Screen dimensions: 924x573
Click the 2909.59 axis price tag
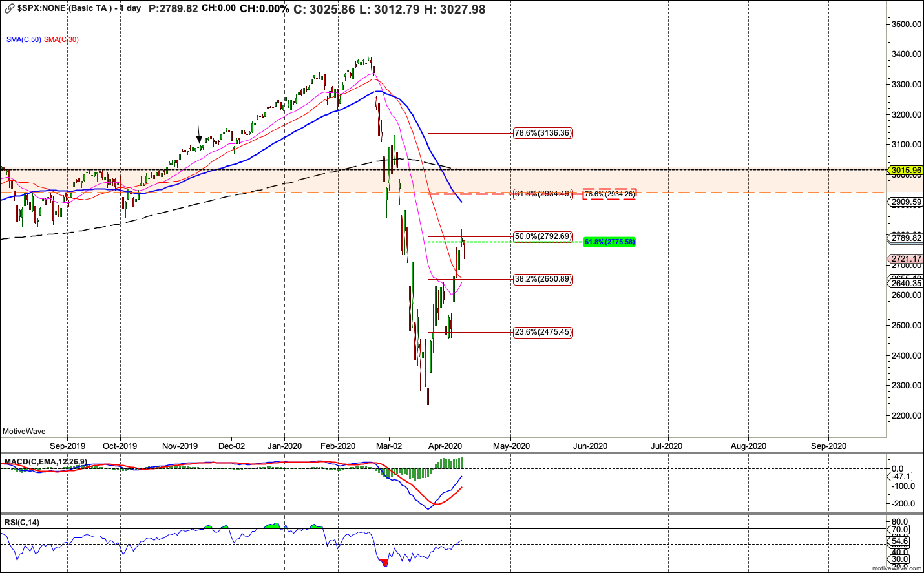(906, 202)
